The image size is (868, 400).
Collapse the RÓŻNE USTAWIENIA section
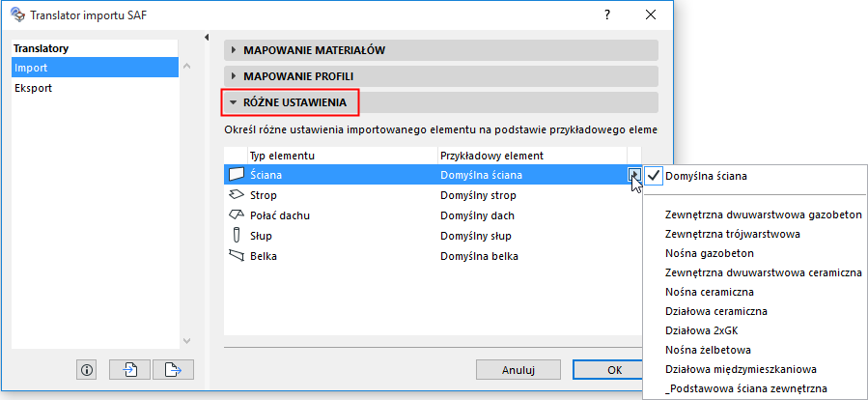(x=440, y=102)
